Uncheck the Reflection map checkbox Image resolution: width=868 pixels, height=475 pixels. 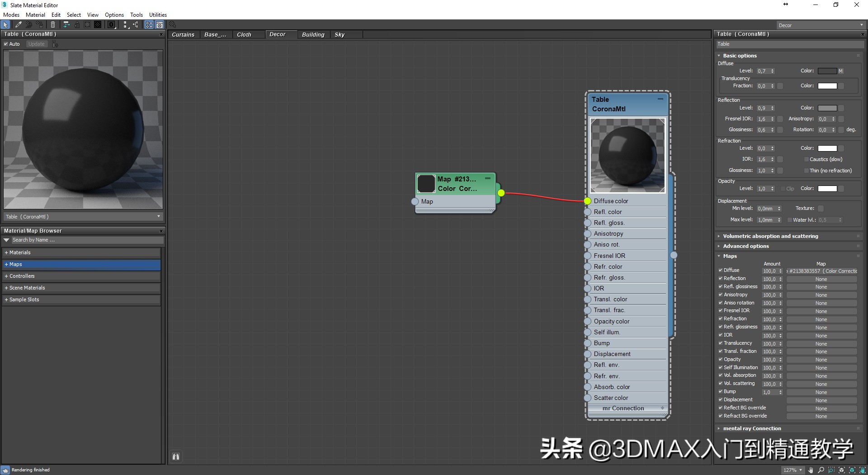(x=721, y=279)
